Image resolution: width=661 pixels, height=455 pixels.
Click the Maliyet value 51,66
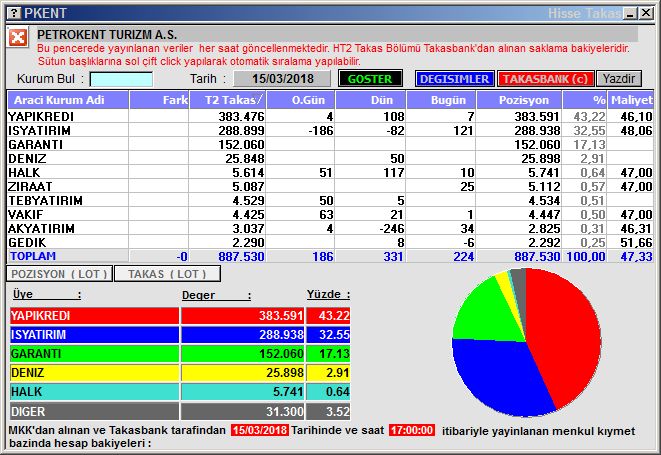(636, 242)
